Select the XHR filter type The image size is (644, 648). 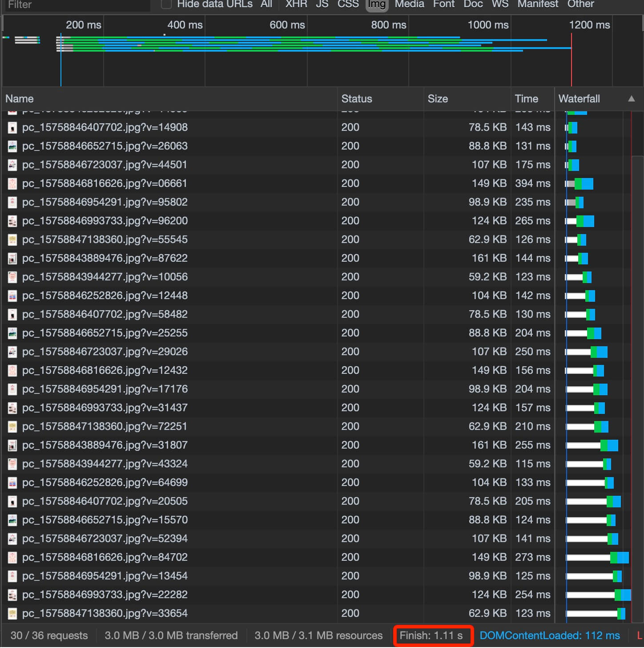pos(296,4)
